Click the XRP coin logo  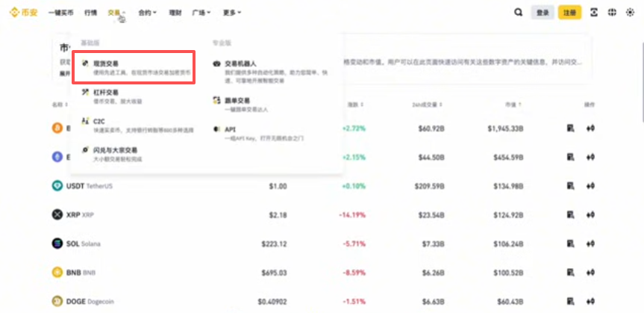point(57,214)
